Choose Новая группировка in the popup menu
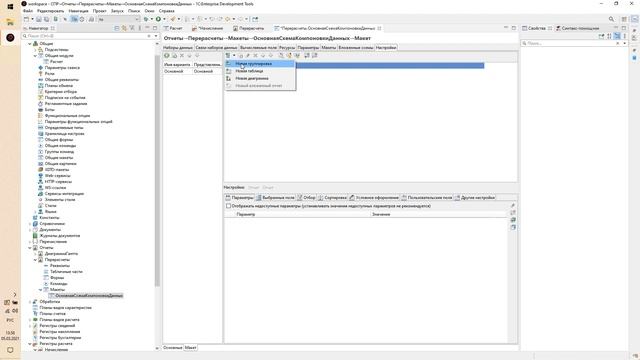The width and height of the screenshot is (640, 360). 260,64
